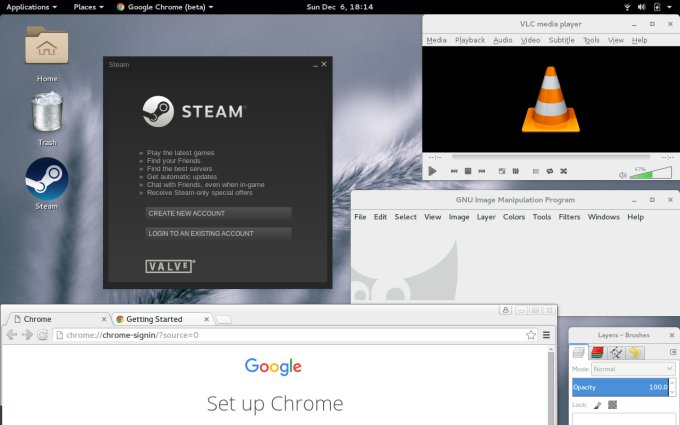The width and height of the screenshot is (680, 425).
Task: Open VLC View menu
Action: (x=615, y=40)
